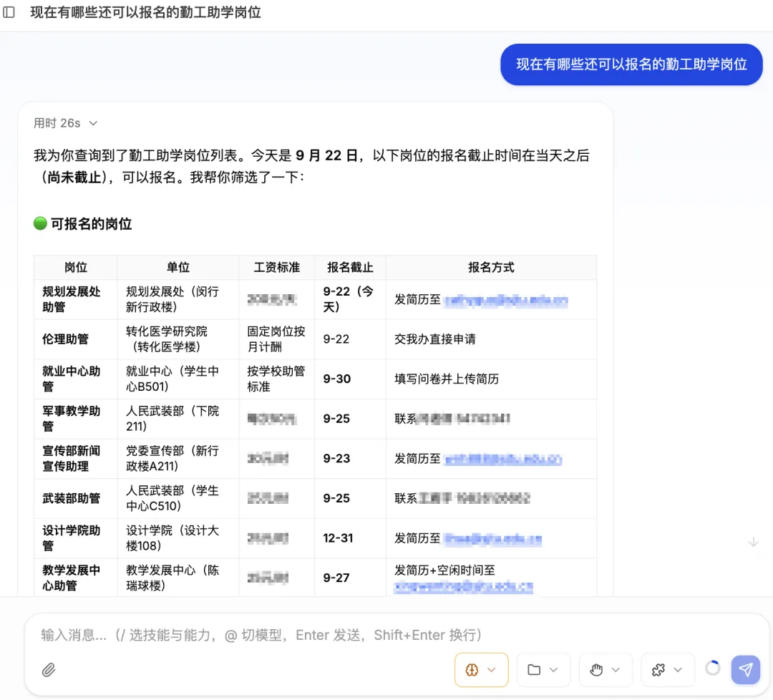
Task: Open the dropdown chevron beside folder icon
Action: pyautogui.click(x=553, y=670)
